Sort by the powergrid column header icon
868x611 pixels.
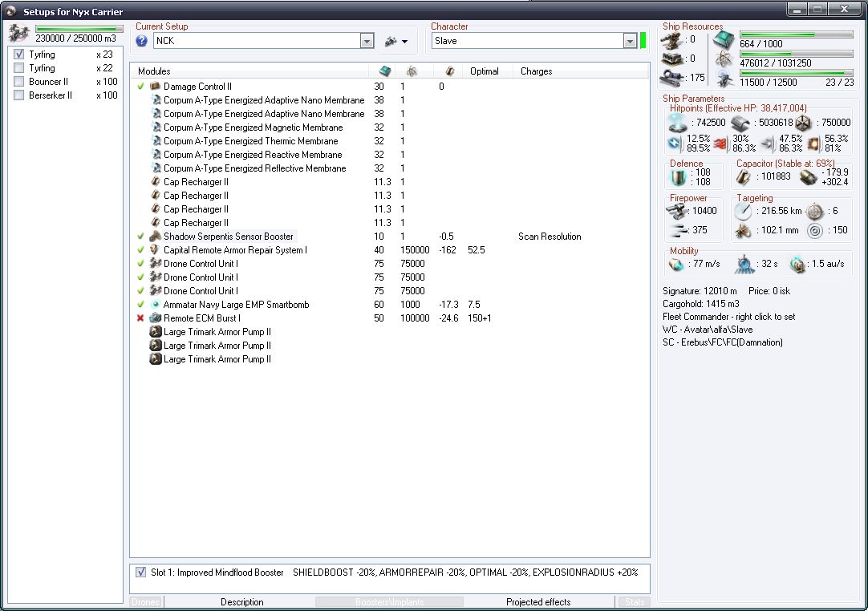tap(412, 71)
